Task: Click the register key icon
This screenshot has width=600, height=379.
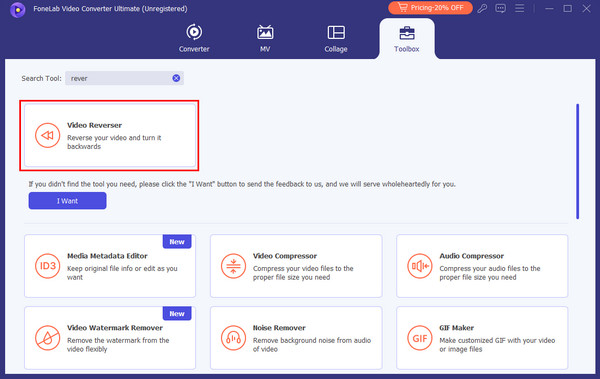Action: pyautogui.click(x=482, y=8)
